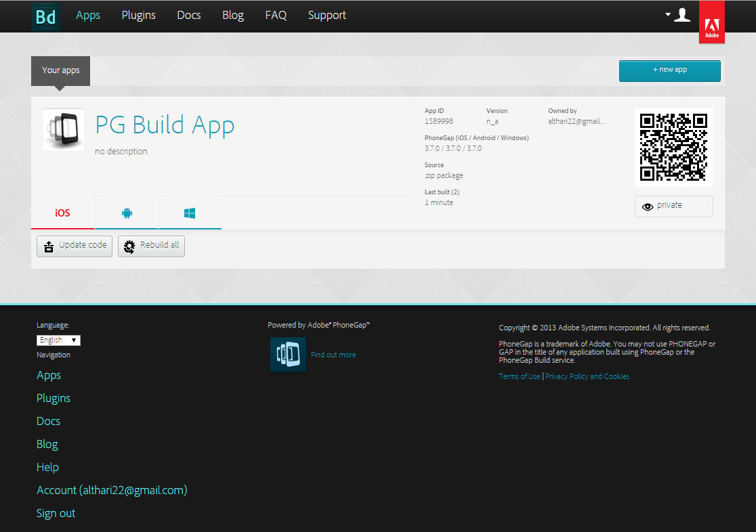This screenshot has width=756, height=532.
Task: Select the Your apps tab
Action: (x=61, y=71)
